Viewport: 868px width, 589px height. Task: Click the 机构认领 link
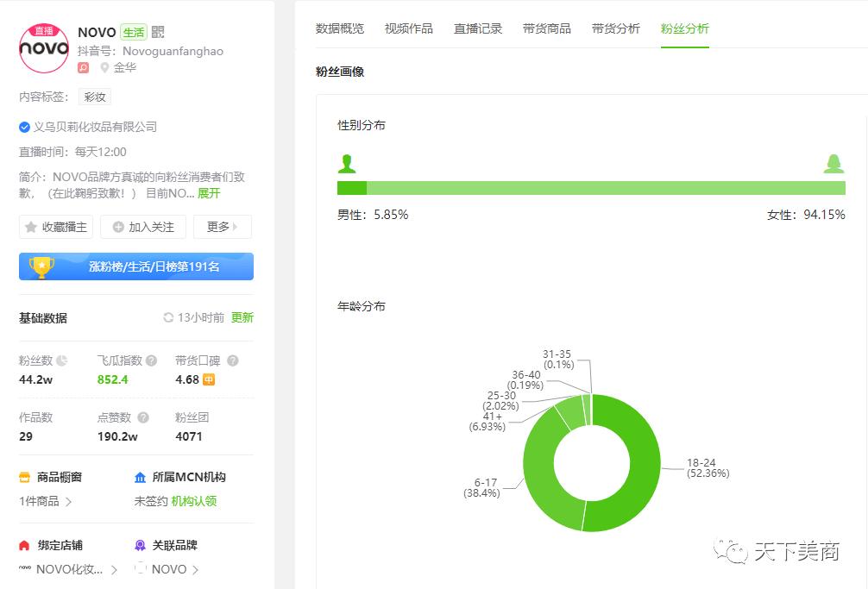194,501
